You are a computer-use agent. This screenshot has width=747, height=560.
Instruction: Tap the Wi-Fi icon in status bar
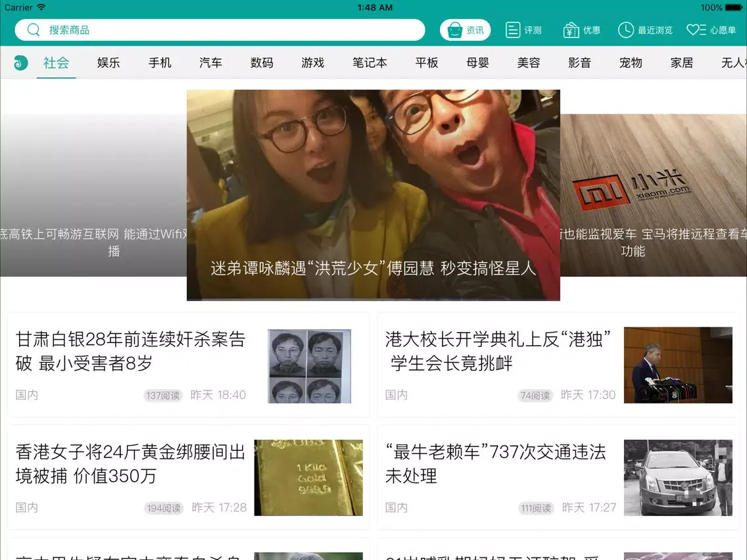(x=41, y=7)
